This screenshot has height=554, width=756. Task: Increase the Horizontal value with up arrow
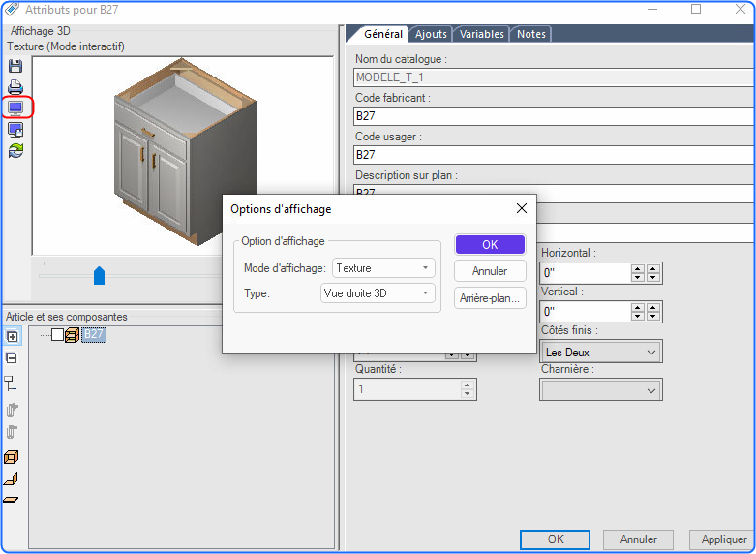coord(637,269)
